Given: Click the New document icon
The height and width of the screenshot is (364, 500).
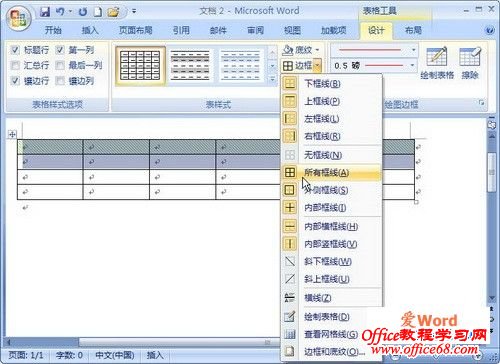Looking at the screenshot, I should pos(97,12).
